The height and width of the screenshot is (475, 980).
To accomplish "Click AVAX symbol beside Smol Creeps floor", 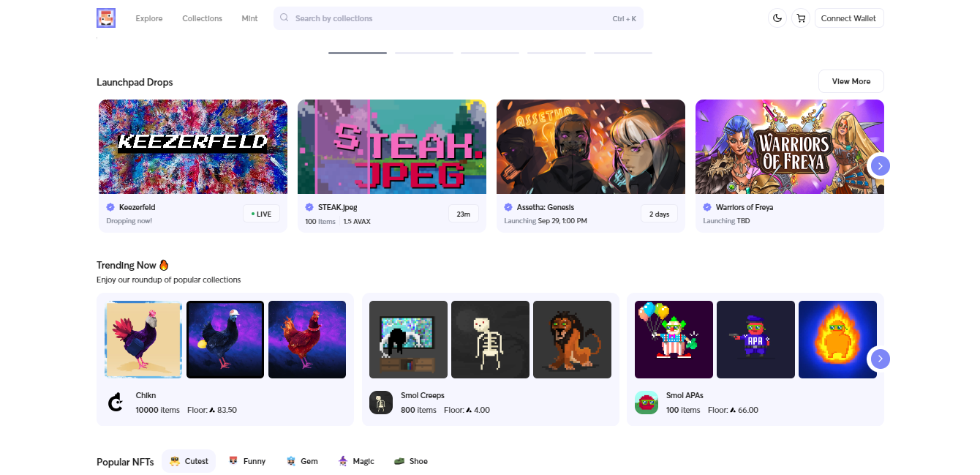I will (469, 410).
